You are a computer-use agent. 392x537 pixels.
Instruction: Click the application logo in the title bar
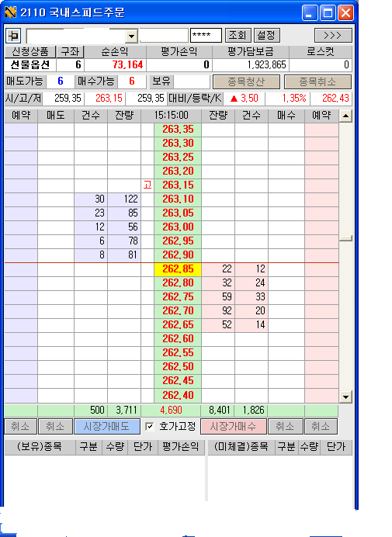point(11,12)
